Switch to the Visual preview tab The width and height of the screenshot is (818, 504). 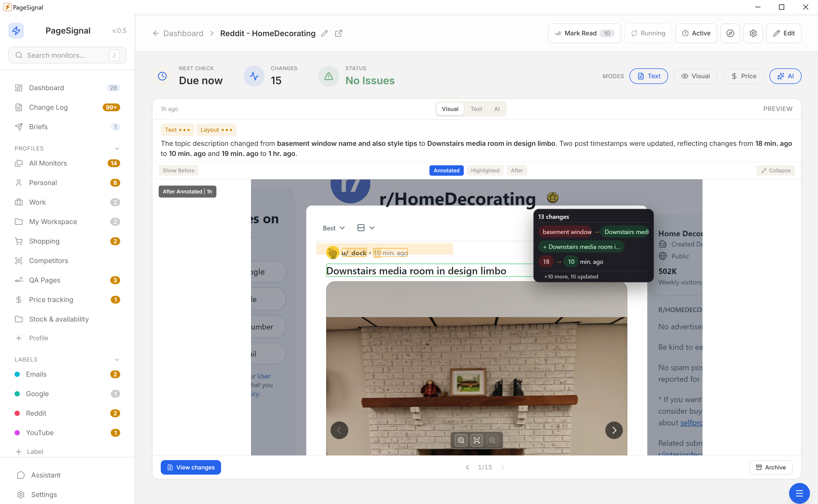(450, 109)
